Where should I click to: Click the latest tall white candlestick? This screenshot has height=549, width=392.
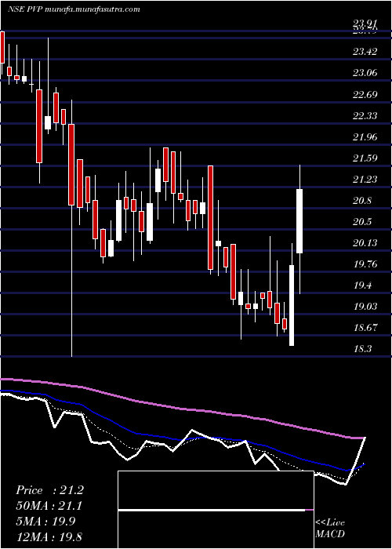tap(299, 221)
